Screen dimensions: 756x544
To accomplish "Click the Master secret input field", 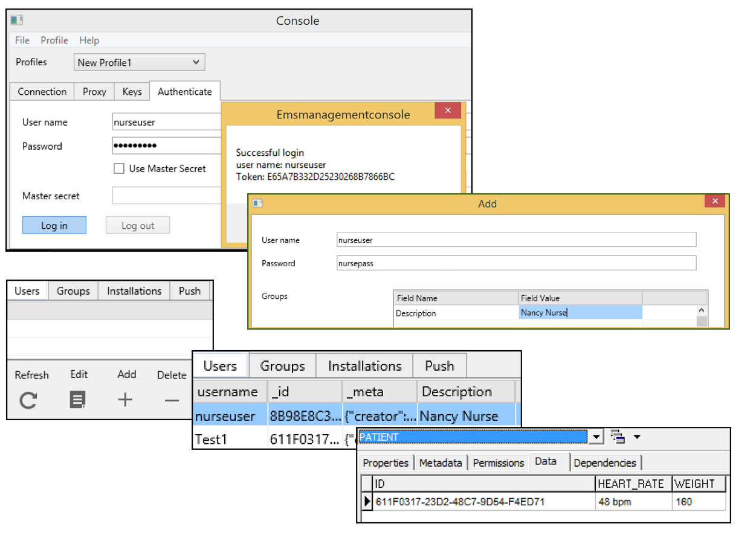I will coord(167,196).
